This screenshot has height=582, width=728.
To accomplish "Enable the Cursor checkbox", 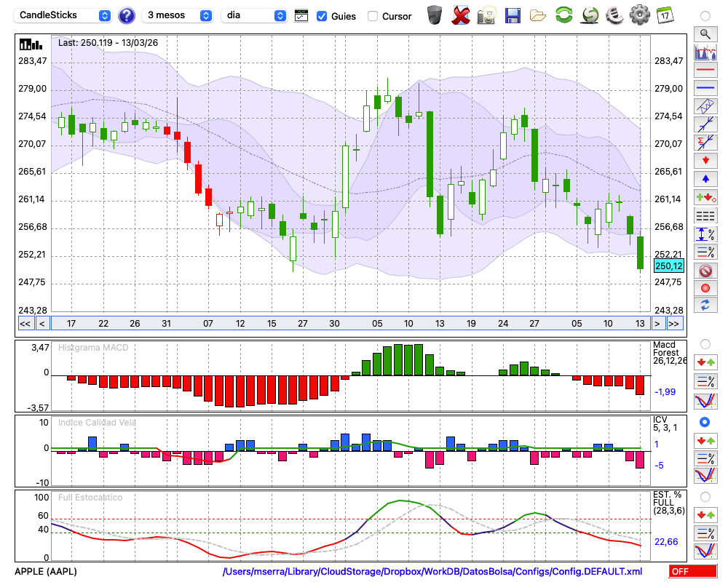I will coord(373,16).
